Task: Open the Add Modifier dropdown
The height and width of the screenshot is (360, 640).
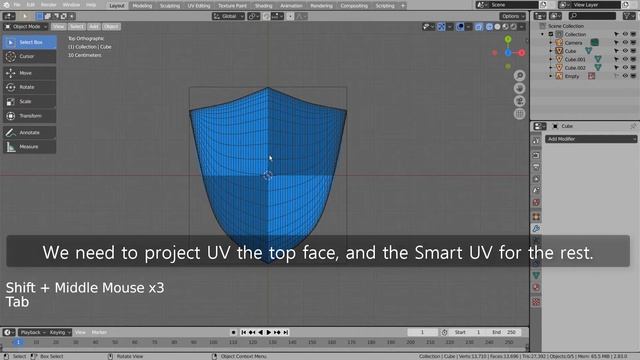Action: [x=591, y=139]
